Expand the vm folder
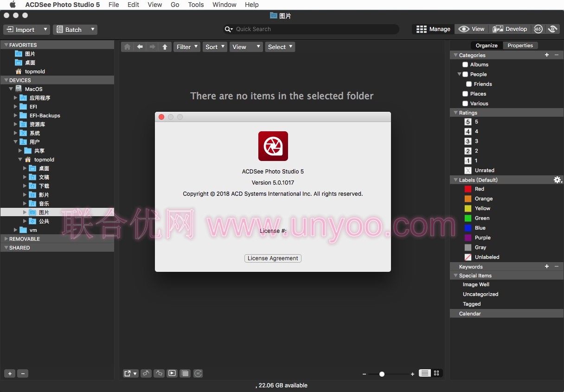Screen dimensions: 564x392 click(15, 230)
